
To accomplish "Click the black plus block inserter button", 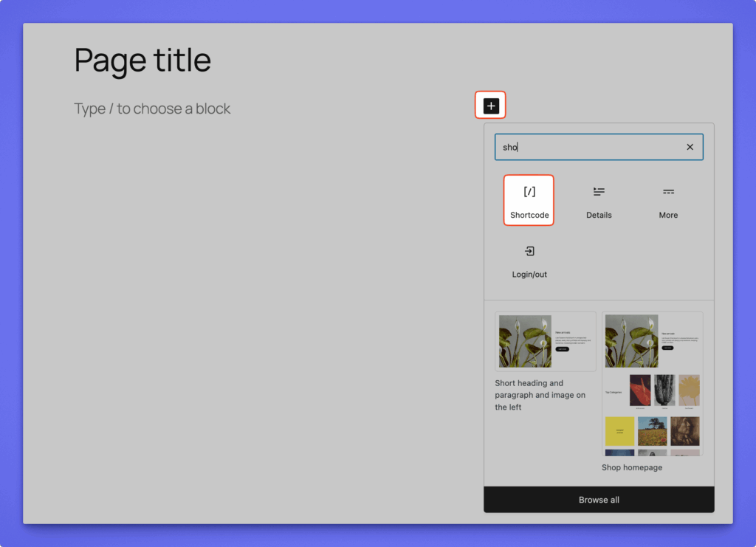I will (491, 106).
